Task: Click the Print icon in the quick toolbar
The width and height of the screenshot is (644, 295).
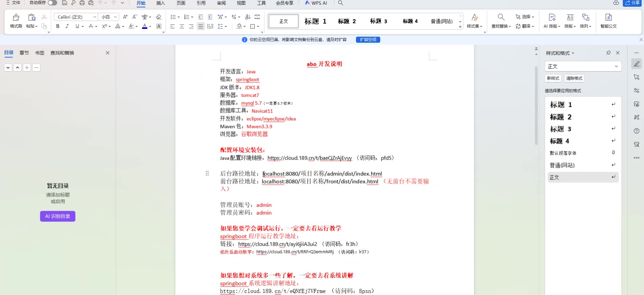Action: pos(82,3)
